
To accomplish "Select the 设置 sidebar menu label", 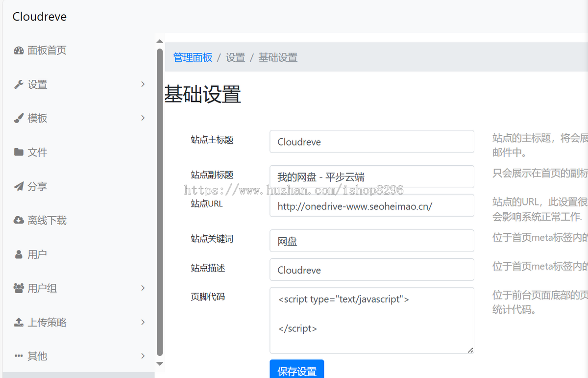I will (x=37, y=85).
